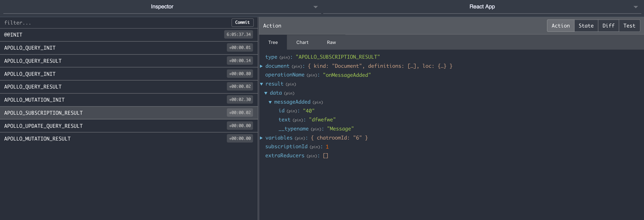Expand the document node arrow
The width and height of the screenshot is (644, 220).
point(261,66)
